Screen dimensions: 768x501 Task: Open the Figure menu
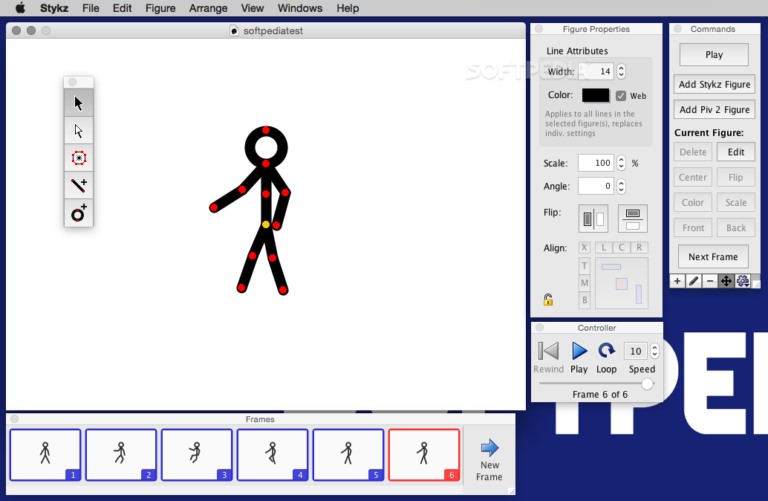pyautogui.click(x=160, y=8)
